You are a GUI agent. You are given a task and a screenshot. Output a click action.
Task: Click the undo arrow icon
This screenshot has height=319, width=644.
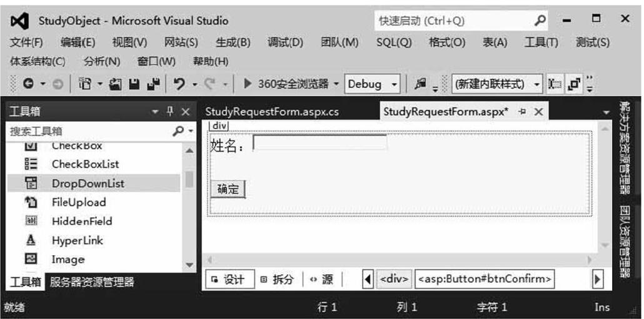179,84
